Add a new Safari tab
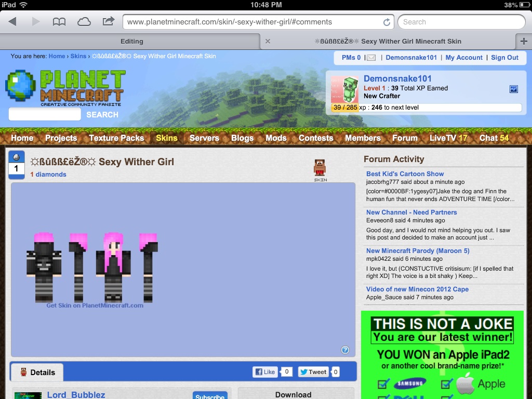Image resolution: width=532 pixels, height=399 pixels. pyautogui.click(x=524, y=42)
